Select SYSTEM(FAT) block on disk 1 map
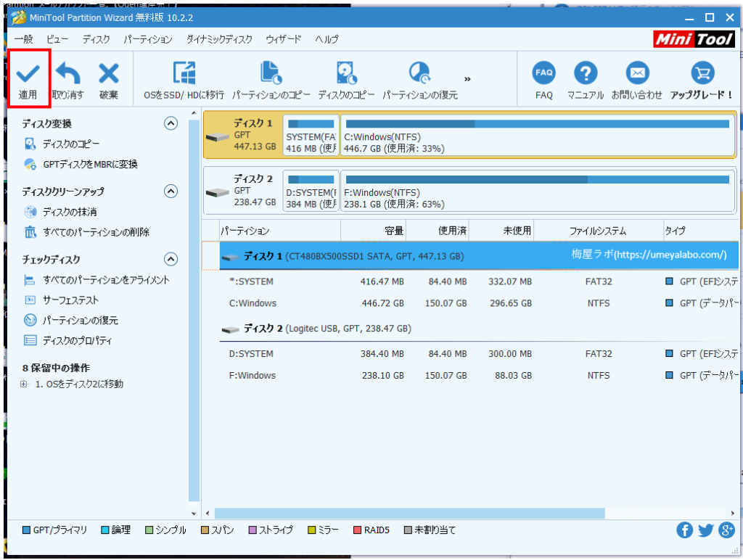 [x=311, y=136]
